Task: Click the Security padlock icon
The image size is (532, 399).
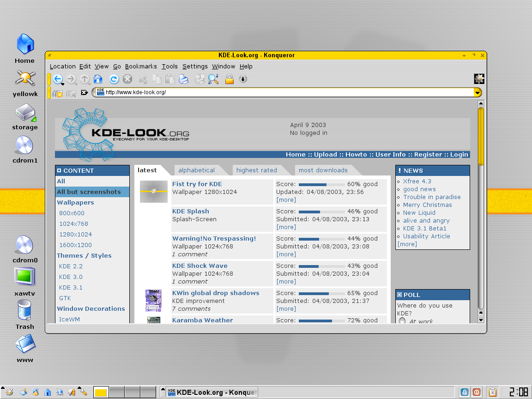Action: [230, 79]
